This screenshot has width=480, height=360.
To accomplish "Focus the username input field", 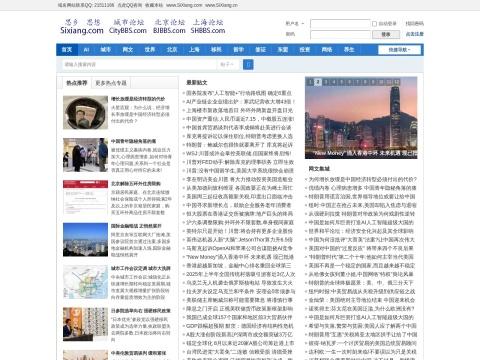I will click(x=340, y=24).
